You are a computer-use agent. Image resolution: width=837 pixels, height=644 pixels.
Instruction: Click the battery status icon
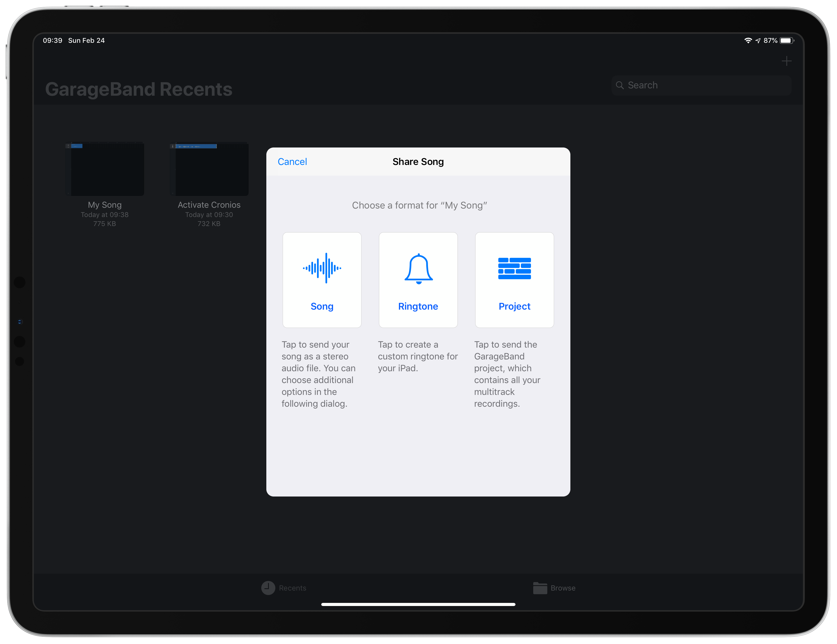[787, 40]
